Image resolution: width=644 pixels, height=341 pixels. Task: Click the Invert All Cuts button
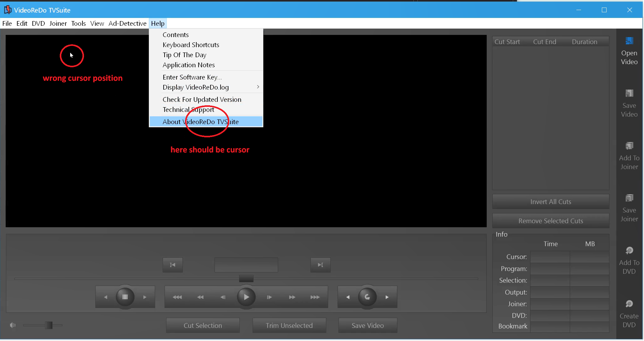click(550, 201)
